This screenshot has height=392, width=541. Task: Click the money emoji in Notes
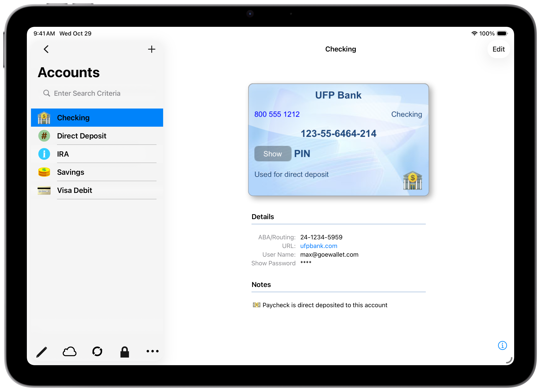tap(256, 305)
